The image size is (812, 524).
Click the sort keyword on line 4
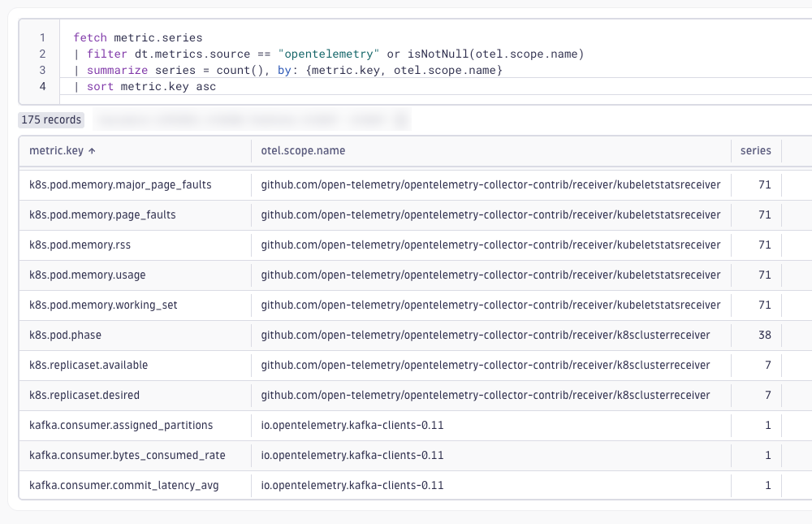[100, 86]
